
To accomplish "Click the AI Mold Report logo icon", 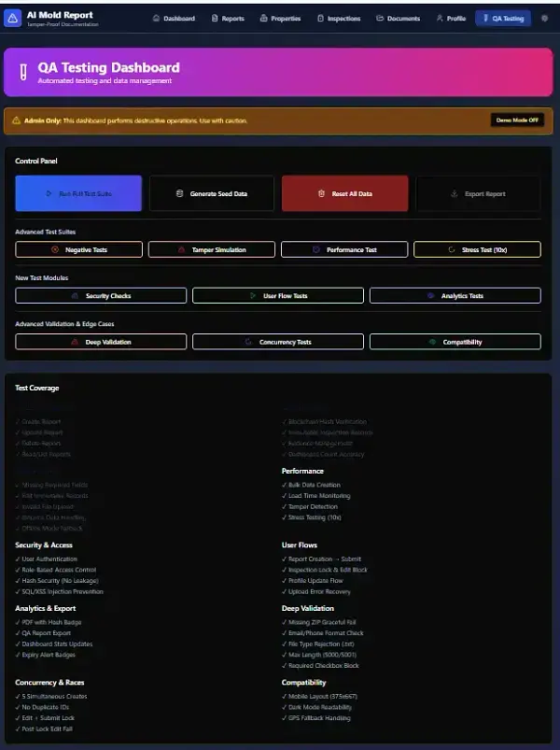I will [x=14, y=18].
